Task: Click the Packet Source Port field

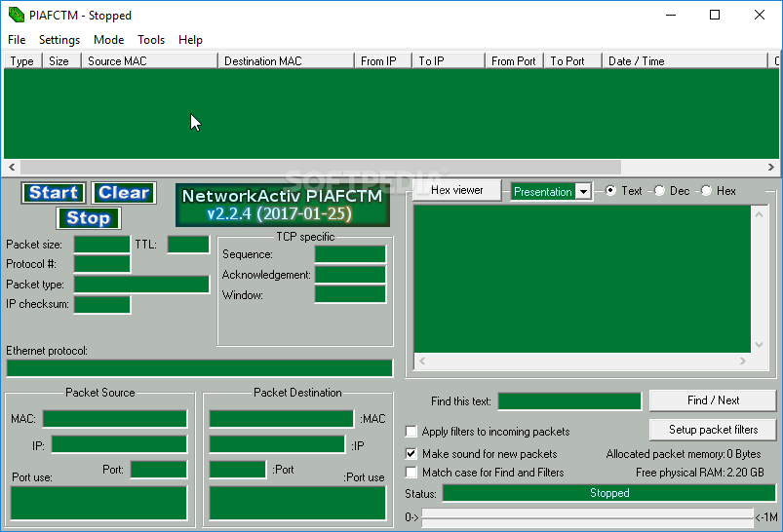Action: pos(159,470)
